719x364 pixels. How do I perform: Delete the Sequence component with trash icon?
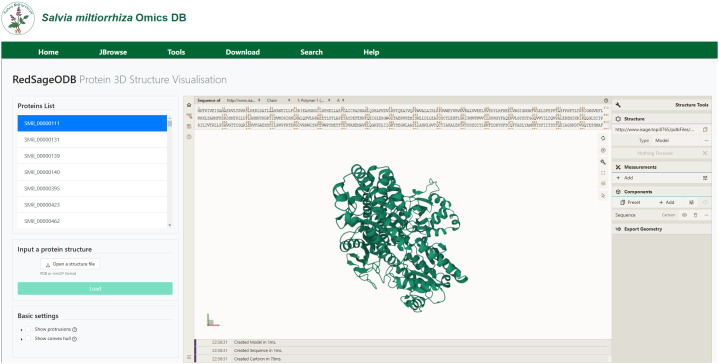click(x=695, y=215)
